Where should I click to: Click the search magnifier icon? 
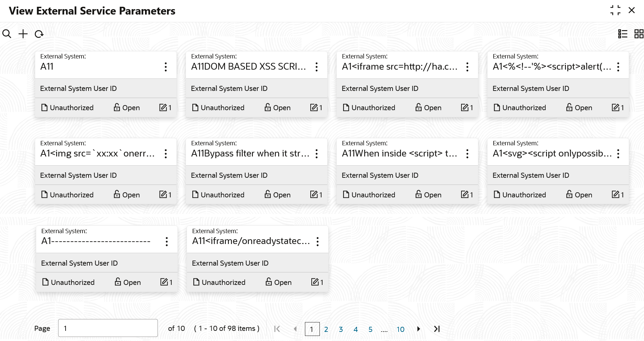7,34
